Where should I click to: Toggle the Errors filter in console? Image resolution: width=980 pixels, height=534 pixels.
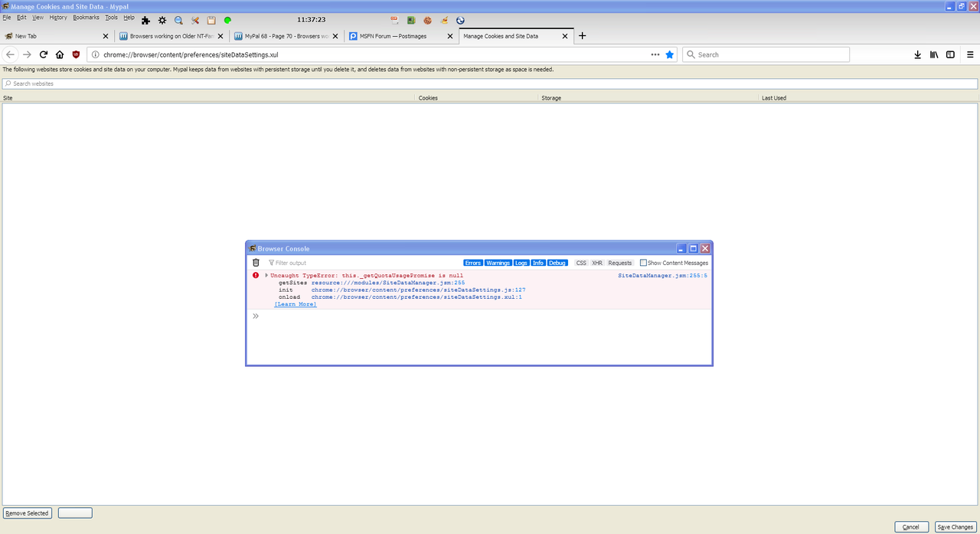472,263
